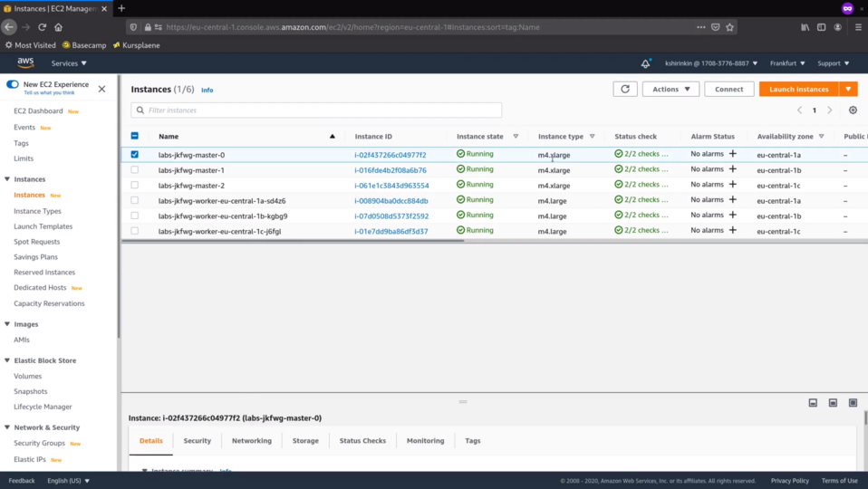Open the notifications bell icon
Screen dimensions: 868x489
pyautogui.click(x=645, y=63)
